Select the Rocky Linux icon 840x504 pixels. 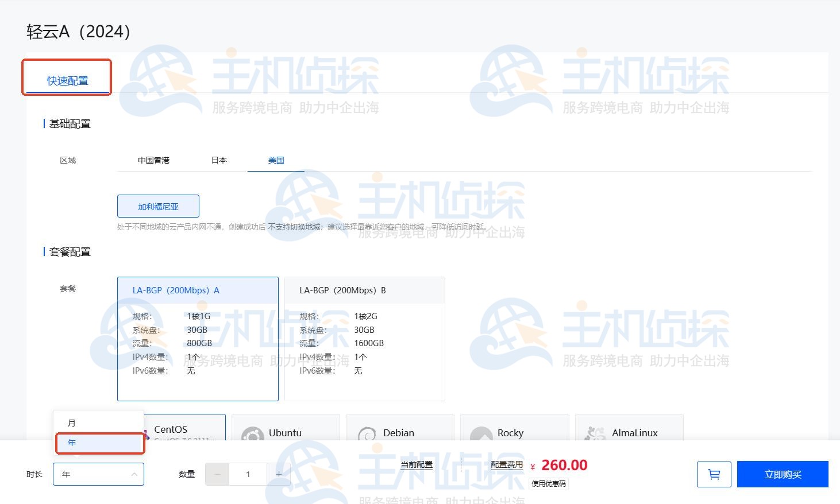[x=514, y=433]
